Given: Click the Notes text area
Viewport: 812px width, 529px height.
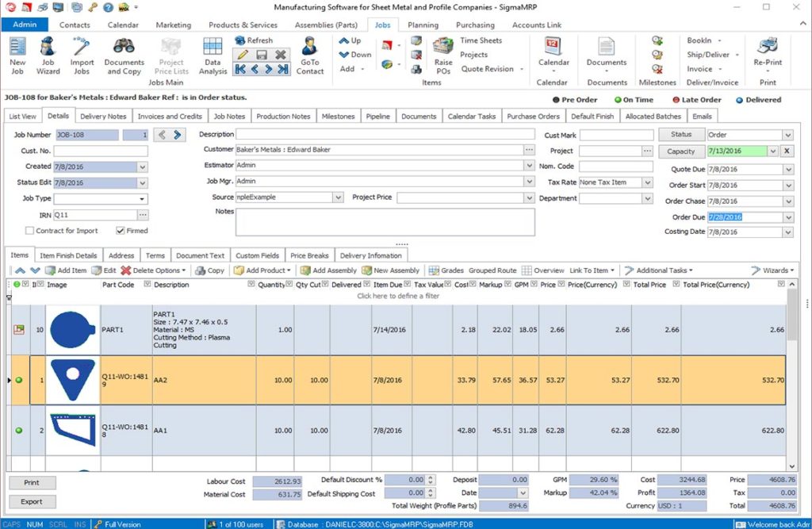Looking at the screenshot, I should [385, 222].
